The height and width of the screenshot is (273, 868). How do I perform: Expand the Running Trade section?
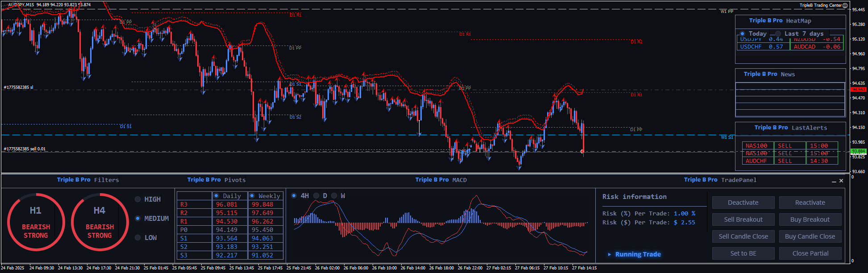pyautogui.click(x=610, y=254)
